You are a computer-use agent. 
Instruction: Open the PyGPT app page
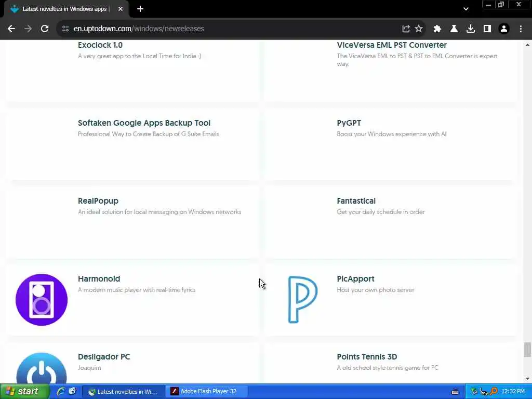coord(349,123)
